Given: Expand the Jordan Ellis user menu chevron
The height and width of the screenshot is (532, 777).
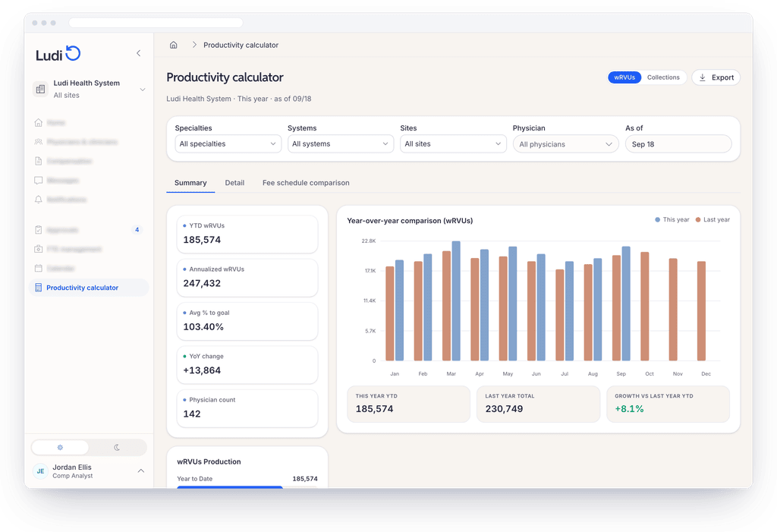Looking at the screenshot, I should [140, 471].
